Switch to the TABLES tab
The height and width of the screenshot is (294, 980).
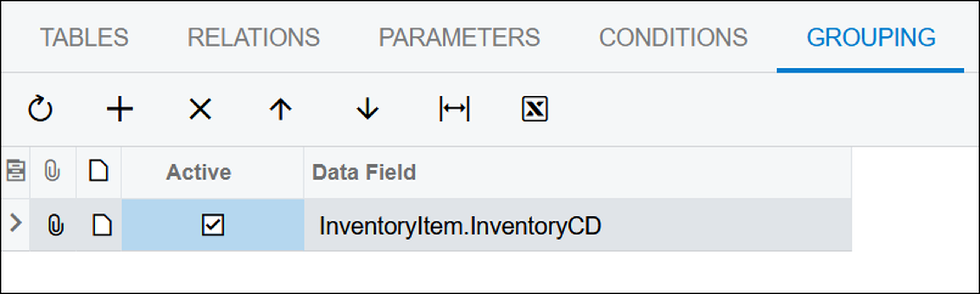pyautogui.click(x=84, y=37)
